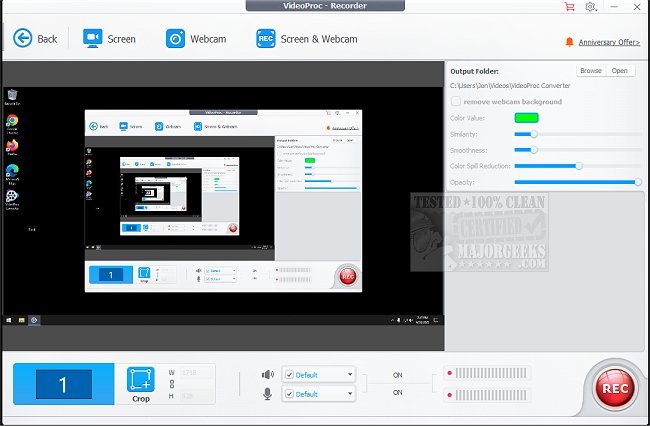This screenshot has width=650, height=426.
Task: Click Microsoft Edge in the preview desktop
Action: pos(12,174)
